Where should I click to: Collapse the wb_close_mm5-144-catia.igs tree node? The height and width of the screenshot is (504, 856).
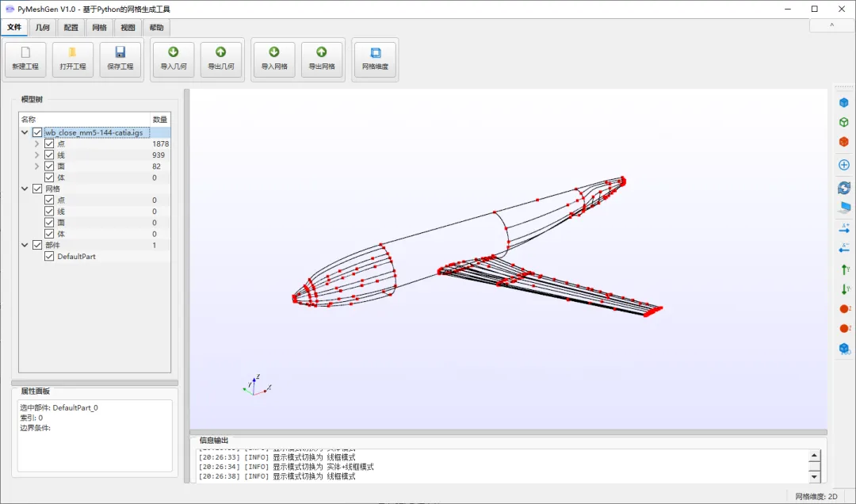[25, 132]
